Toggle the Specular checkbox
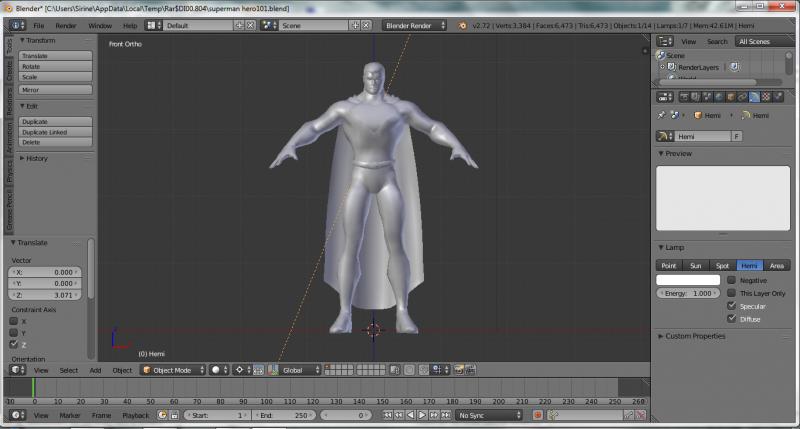Screen dimensions: 800x429 (x=731, y=306)
